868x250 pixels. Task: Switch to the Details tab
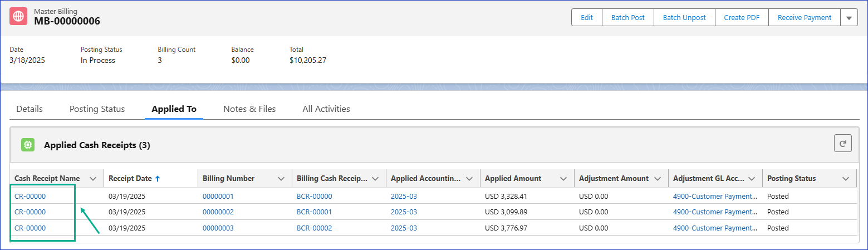pos(30,109)
